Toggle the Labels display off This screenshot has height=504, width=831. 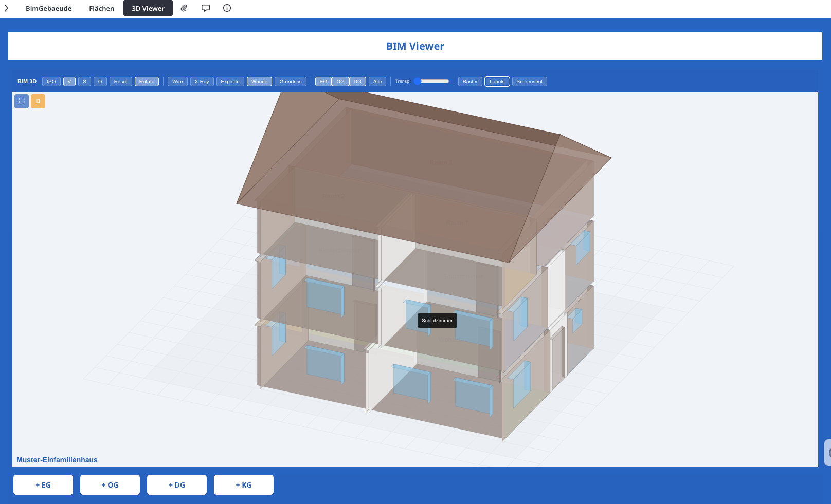pos(497,81)
